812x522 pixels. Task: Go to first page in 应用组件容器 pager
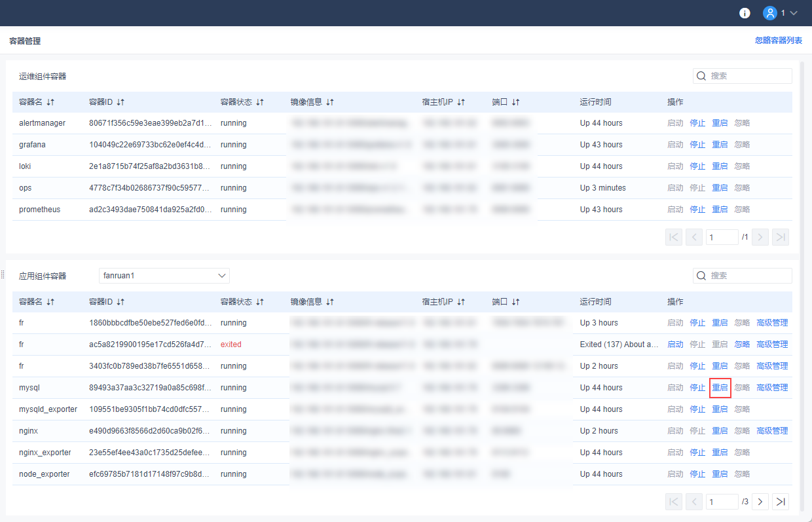coord(673,502)
